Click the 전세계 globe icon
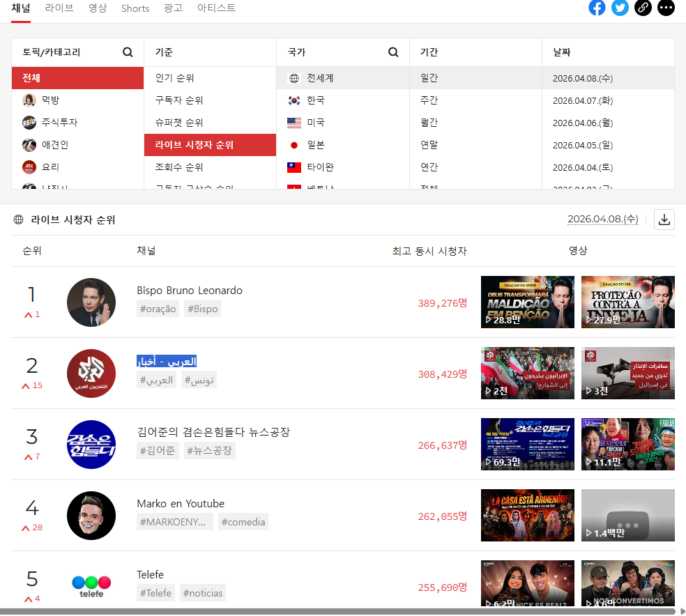 294,78
